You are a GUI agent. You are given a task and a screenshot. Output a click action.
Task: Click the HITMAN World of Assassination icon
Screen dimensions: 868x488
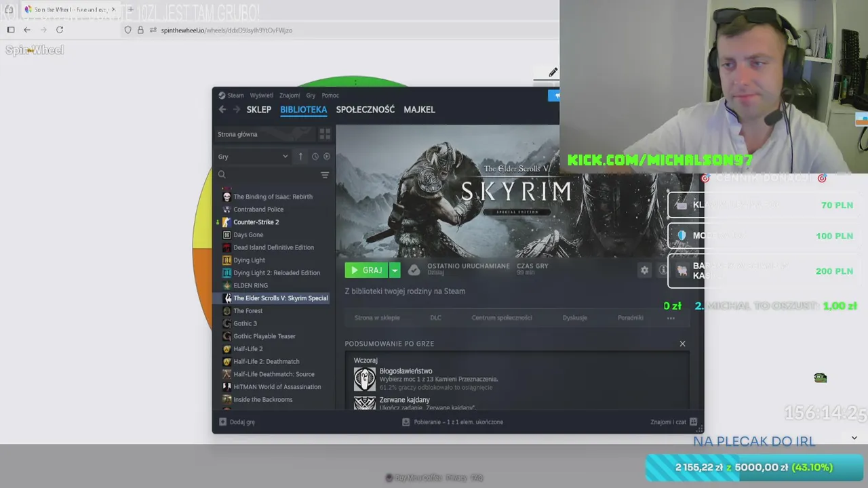coord(226,387)
